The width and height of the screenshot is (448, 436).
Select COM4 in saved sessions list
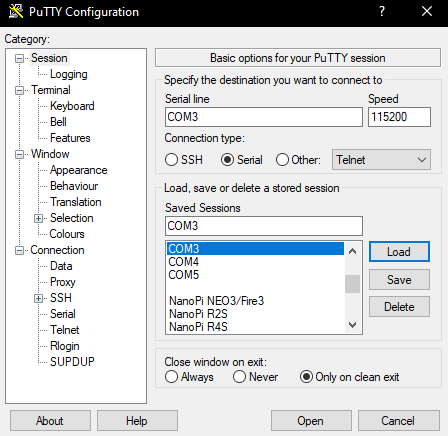click(255, 262)
